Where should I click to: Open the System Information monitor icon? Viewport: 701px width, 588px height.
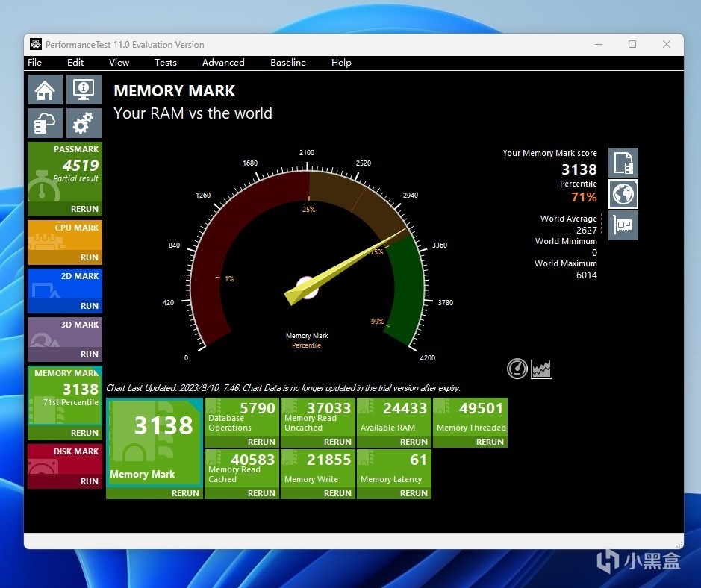click(x=84, y=90)
